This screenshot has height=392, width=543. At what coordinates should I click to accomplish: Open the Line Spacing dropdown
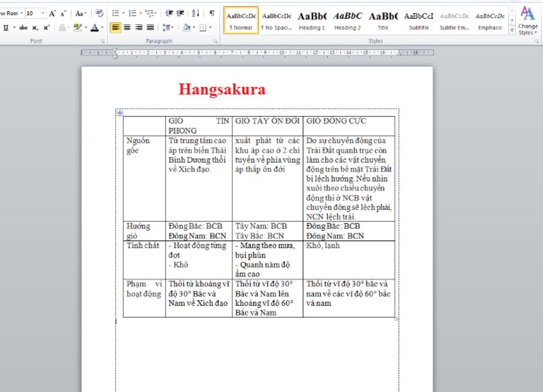[x=168, y=27]
